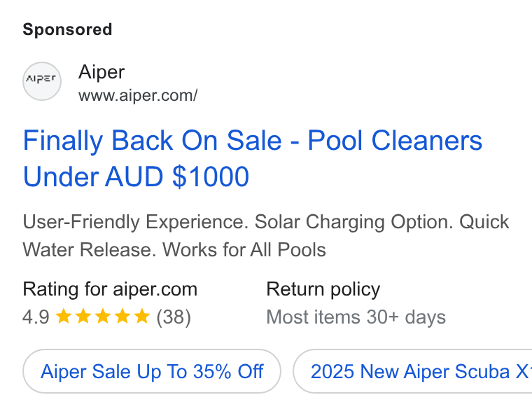
Task: Select the Aiper advertiser name
Action: (101, 72)
